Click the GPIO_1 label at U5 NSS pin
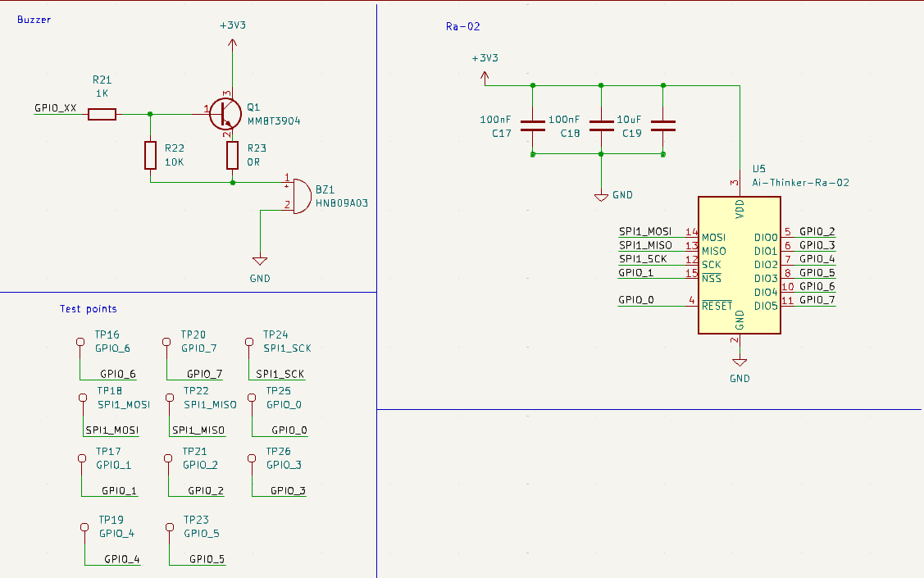The image size is (924, 578). pyautogui.click(x=636, y=273)
